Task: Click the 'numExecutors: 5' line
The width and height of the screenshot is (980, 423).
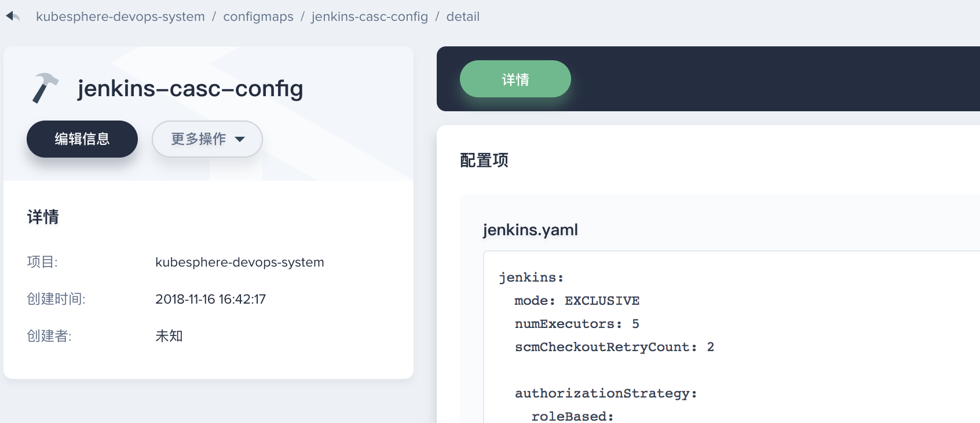Action: point(577,324)
